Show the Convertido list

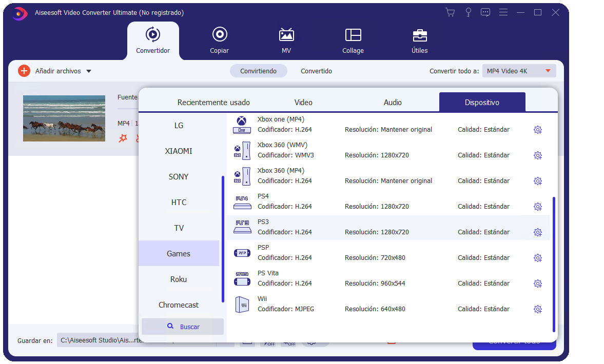point(316,71)
